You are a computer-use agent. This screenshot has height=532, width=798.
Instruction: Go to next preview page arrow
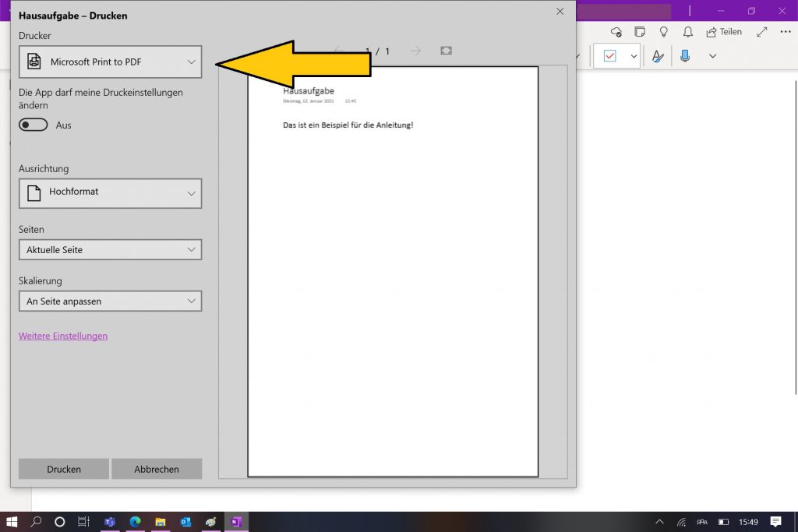pyautogui.click(x=415, y=51)
